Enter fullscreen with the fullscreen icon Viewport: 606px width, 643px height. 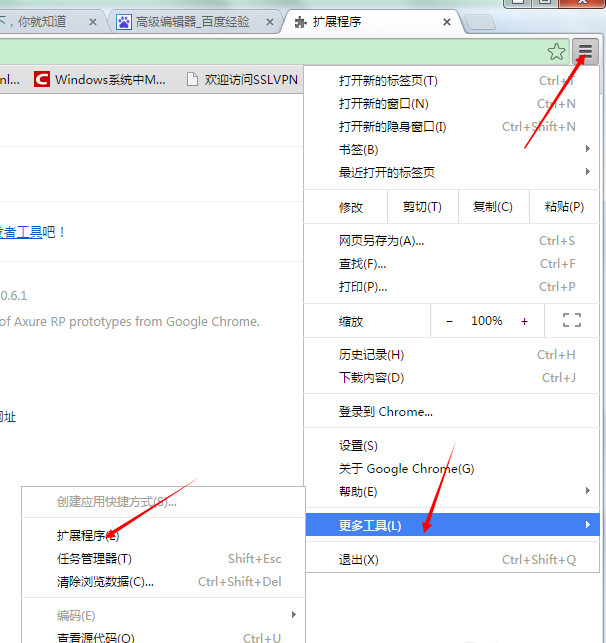[x=572, y=320]
